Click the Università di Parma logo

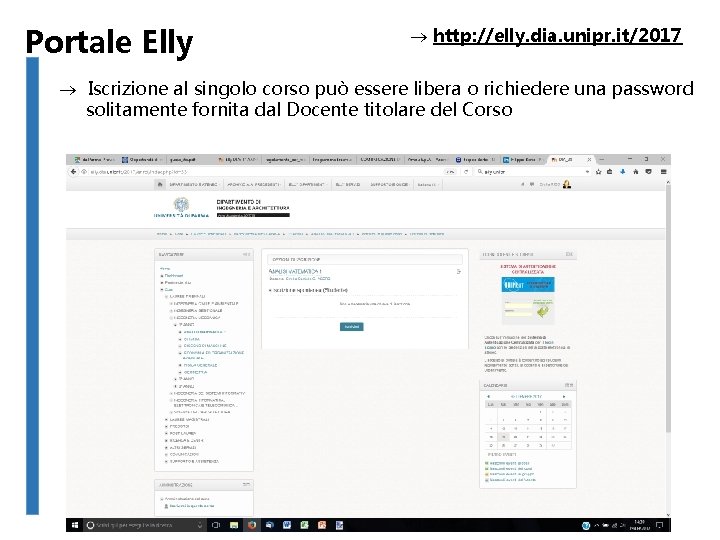point(181,208)
